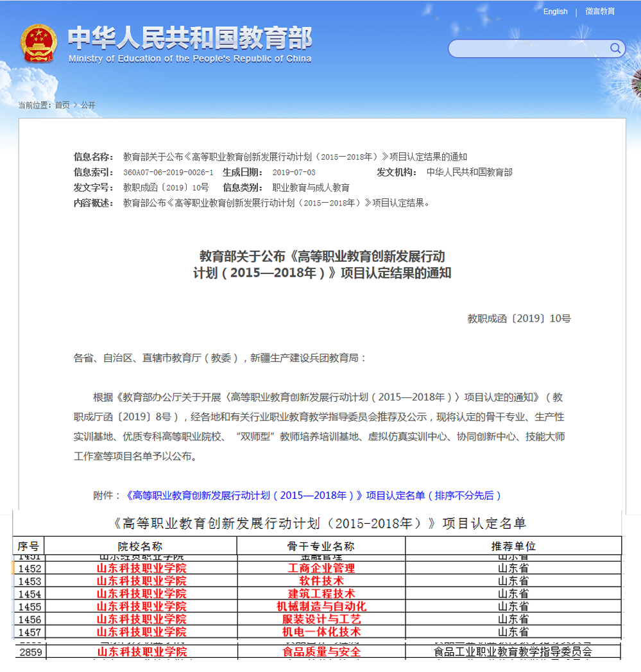The width and height of the screenshot is (641, 672).
Task: Click the summary text beside 内容概述
Action: click(x=277, y=203)
